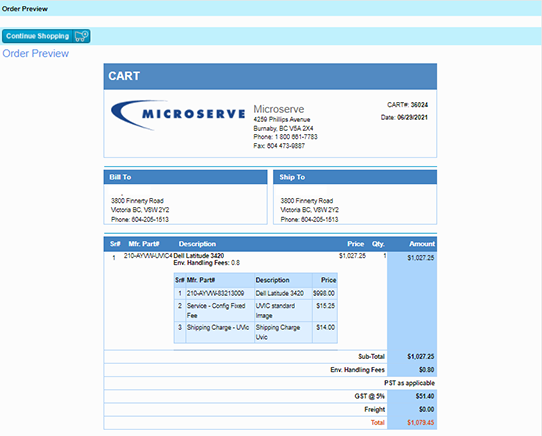The image size is (542, 436).
Task: Click the bold Dell Latitude 3420 item title
Action: 199,256
